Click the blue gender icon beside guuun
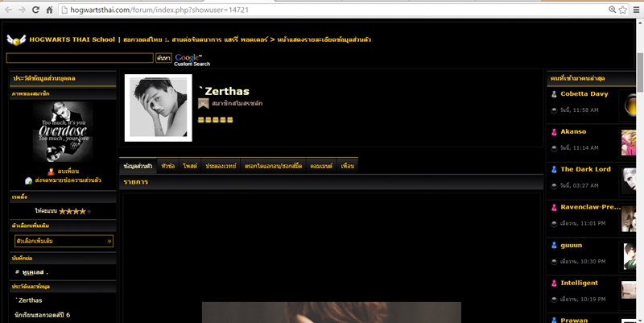The width and height of the screenshot is (644, 323). tap(554, 246)
